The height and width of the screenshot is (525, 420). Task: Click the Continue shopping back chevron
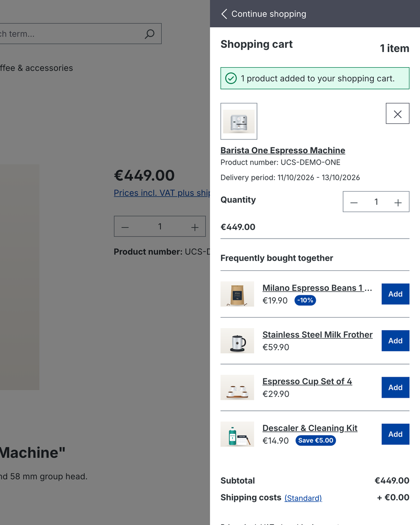[x=224, y=14]
